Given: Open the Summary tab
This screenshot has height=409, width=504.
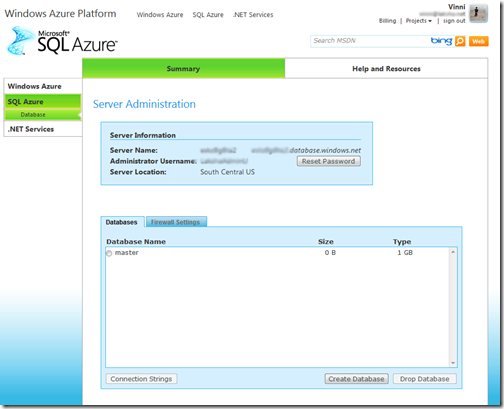Looking at the screenshot, I should 183,68.
